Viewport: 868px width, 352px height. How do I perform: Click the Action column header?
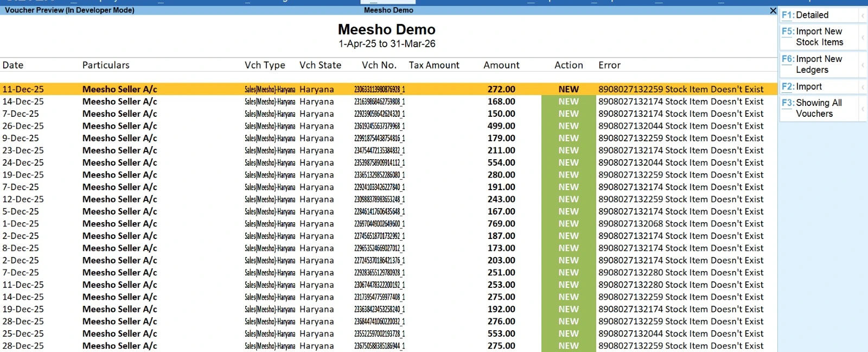pos(569,65)
